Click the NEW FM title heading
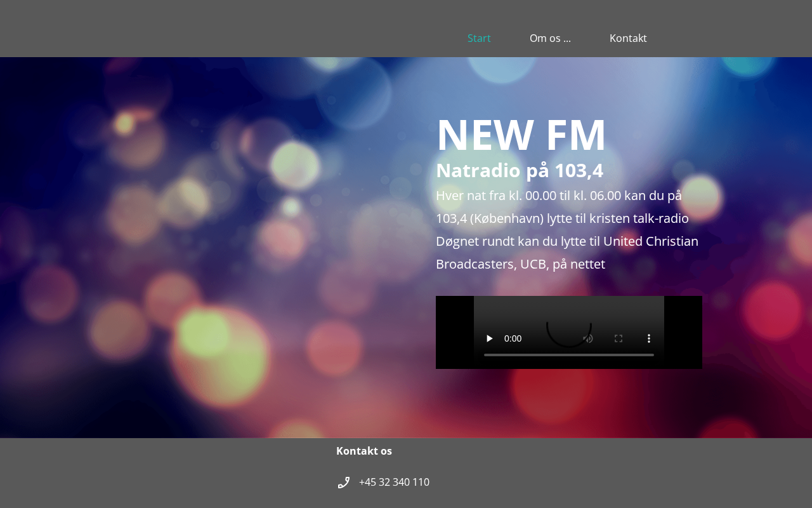The height and width of the screenshot is (508, 812). pyautogui.click(x=521, y=135)
